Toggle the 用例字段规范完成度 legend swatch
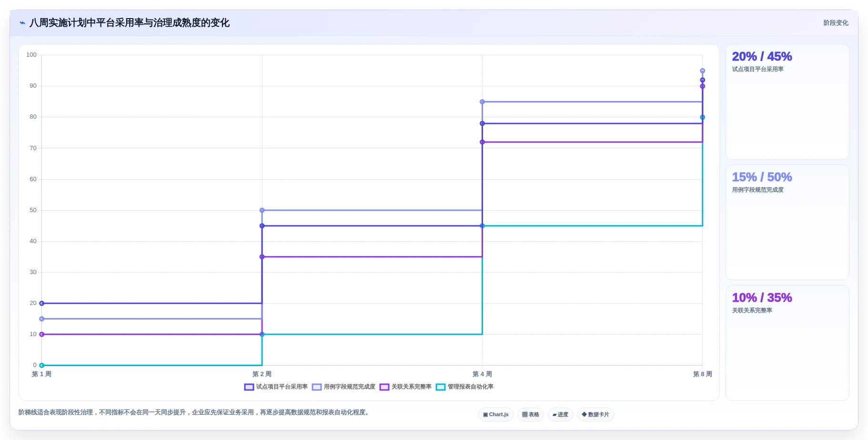The width and height of the screenshot is (868, 440). (317, 387)
